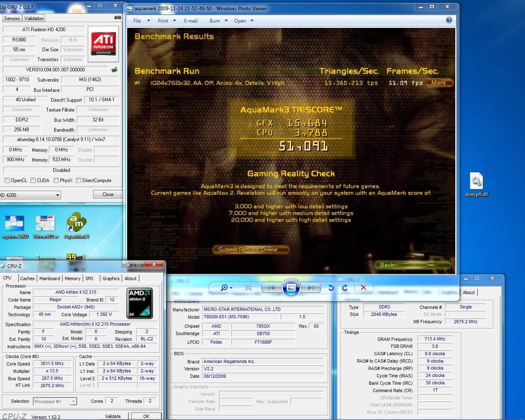
Task: Click the Back button in AquaMark image
Action: coord(413,265)
